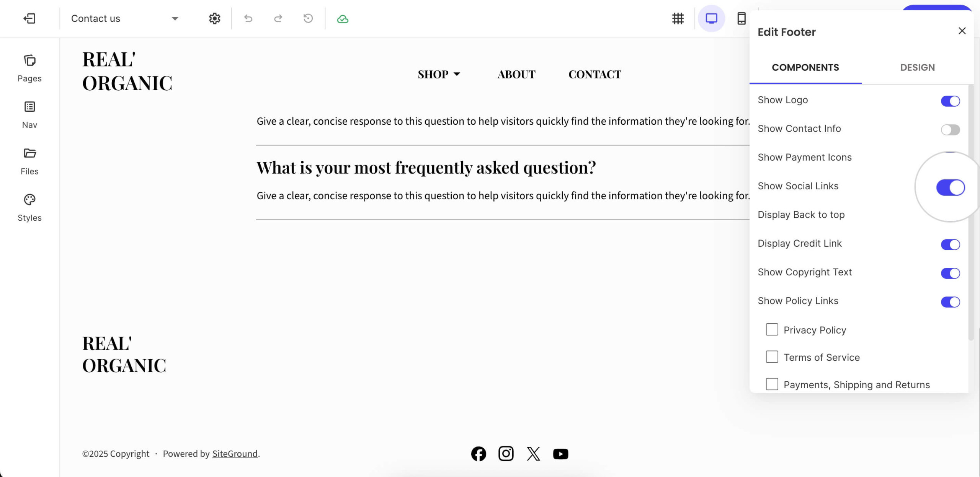Open revision history icon
The height and width of the screenshot is (477, 980).
point(308,18)
